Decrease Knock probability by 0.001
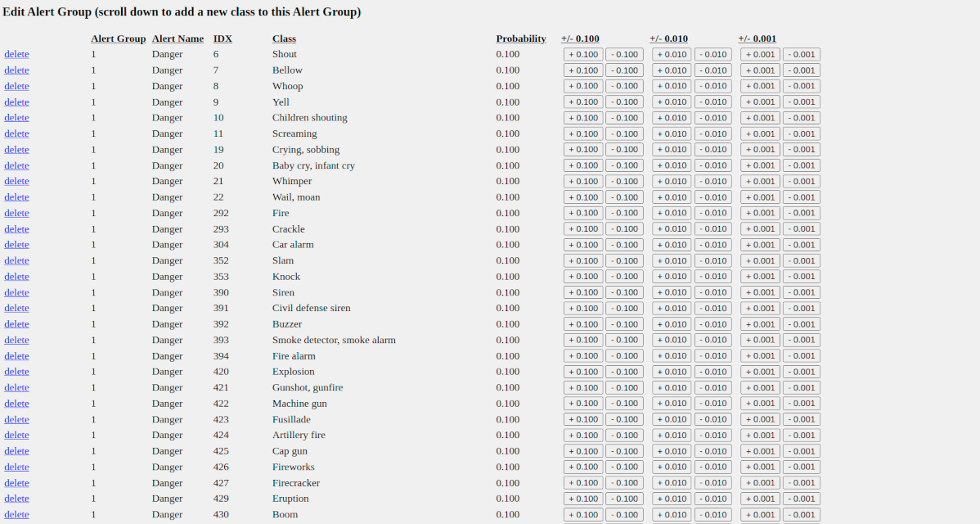980x524 pixels. pos(801,277)
